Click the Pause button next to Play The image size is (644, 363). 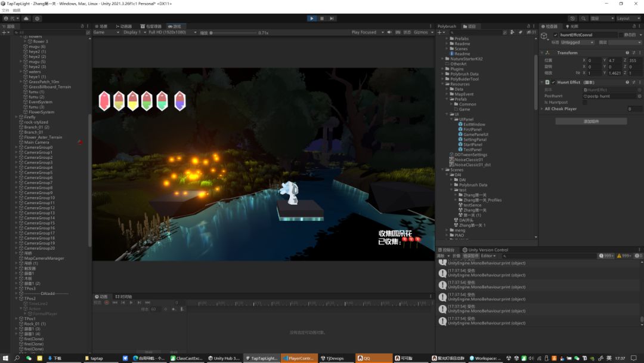tap(322, 19)
